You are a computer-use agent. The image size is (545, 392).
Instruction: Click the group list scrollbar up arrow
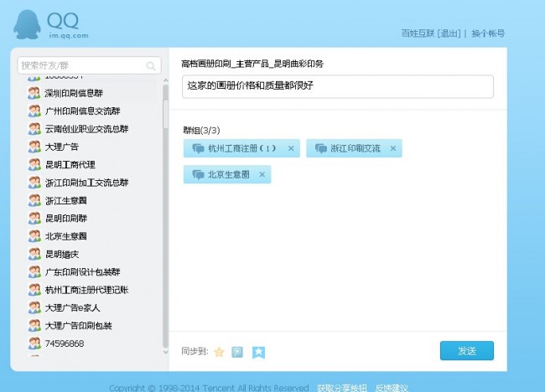tap(166, 80)
